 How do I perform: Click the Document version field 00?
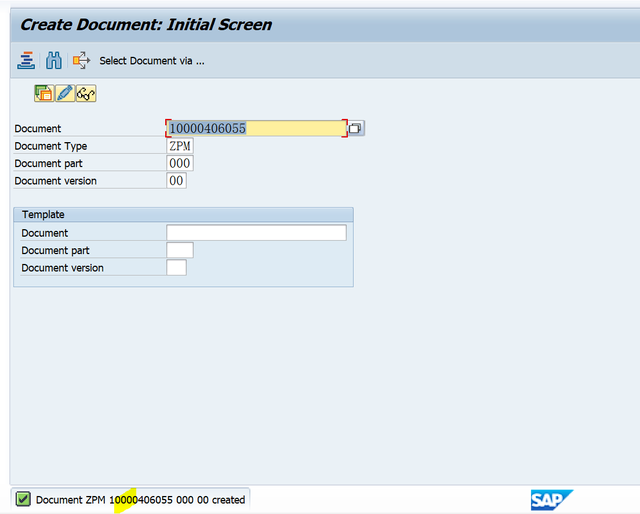click(176, 181)
